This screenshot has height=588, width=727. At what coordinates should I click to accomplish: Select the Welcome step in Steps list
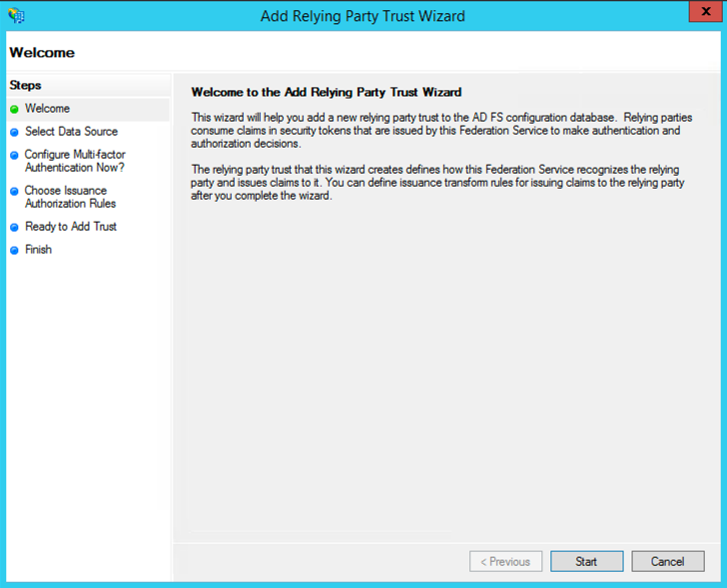coord(47,109)
